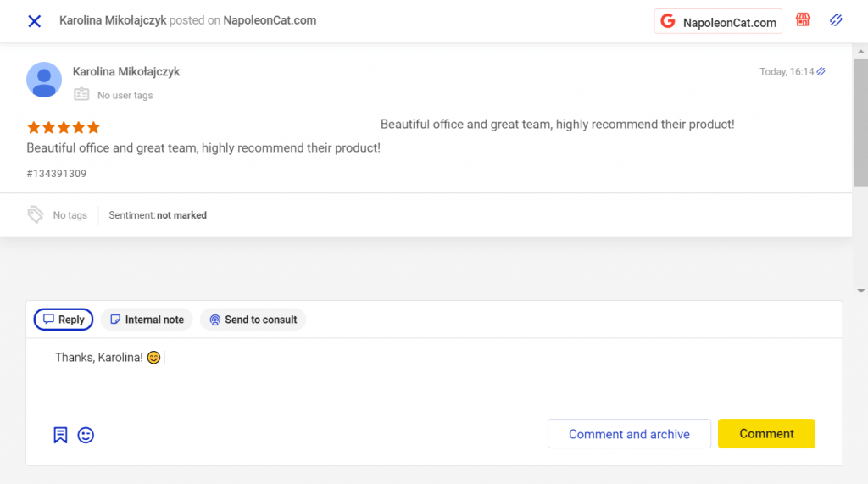
Task: Click the five-star rating on the review
Action: (x=64, y=128)
